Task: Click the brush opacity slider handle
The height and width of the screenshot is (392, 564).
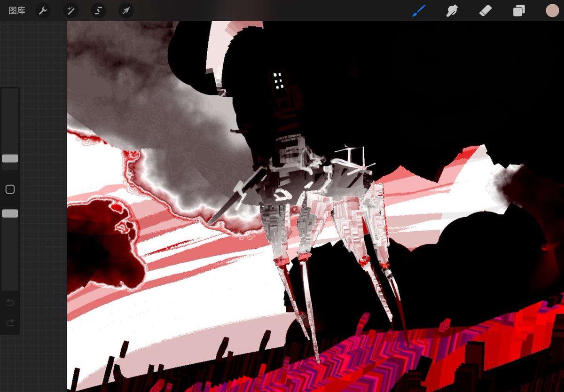Action: (x=10, y=213)
